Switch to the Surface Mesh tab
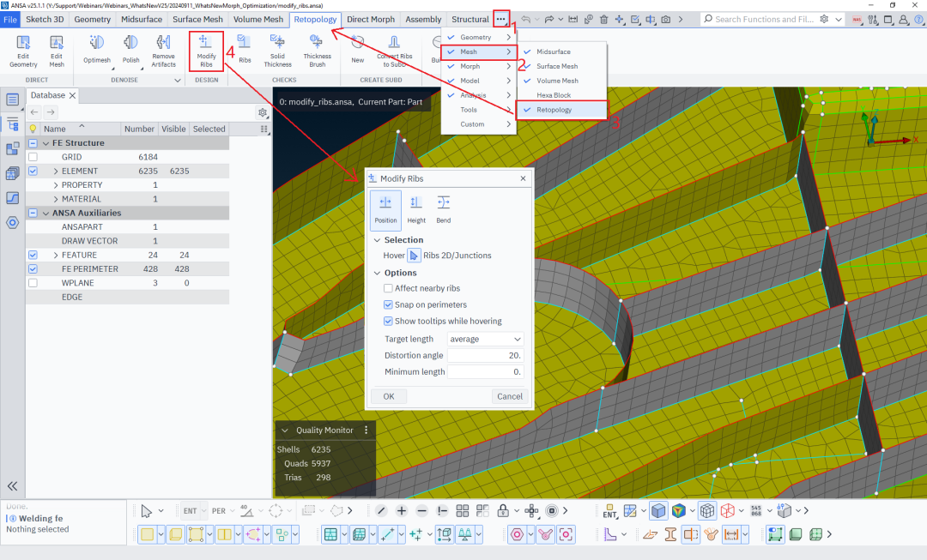 coord(197,20)
